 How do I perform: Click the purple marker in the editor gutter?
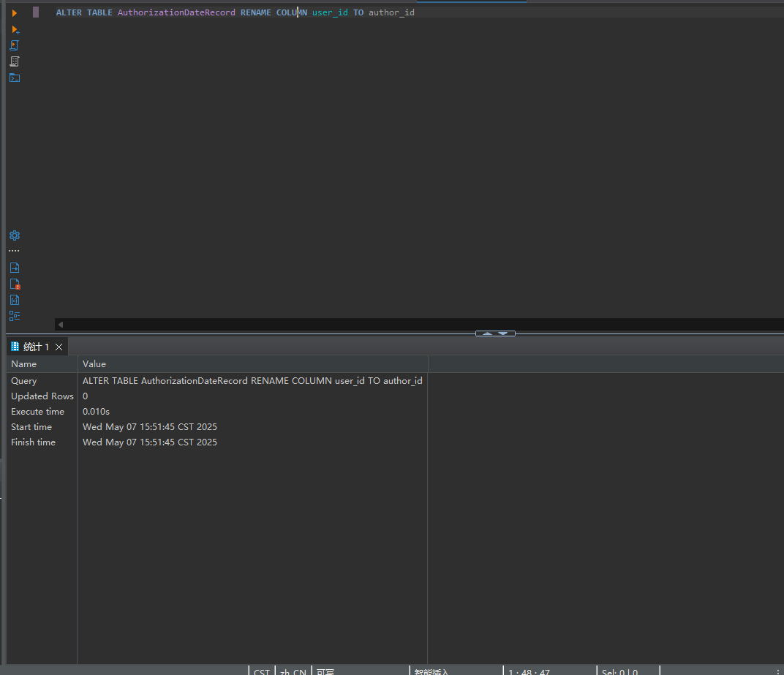tap(36, 12)
